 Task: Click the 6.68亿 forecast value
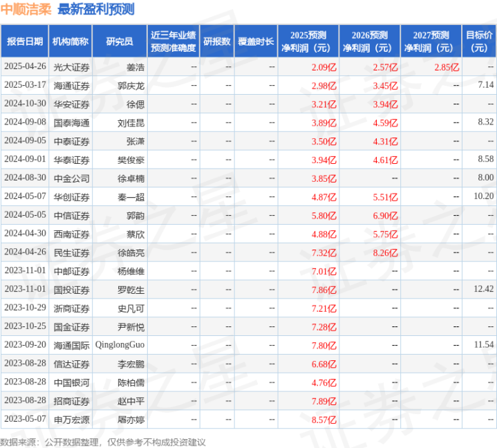click(x=324, y=364)
